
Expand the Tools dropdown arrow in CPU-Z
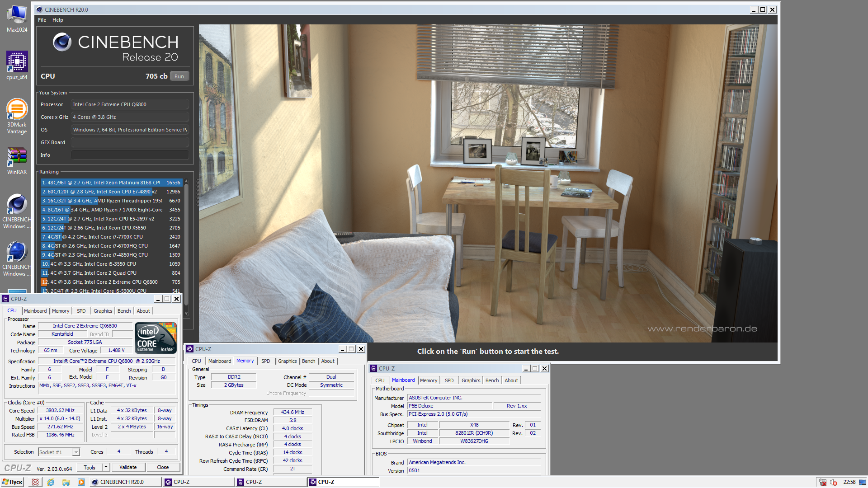click(x=106, y=467)
